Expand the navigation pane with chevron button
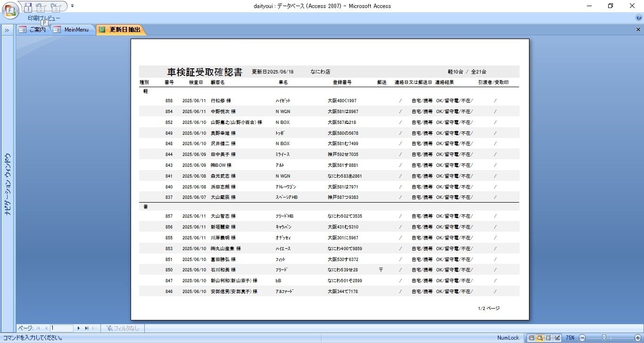 coord(8,30)
